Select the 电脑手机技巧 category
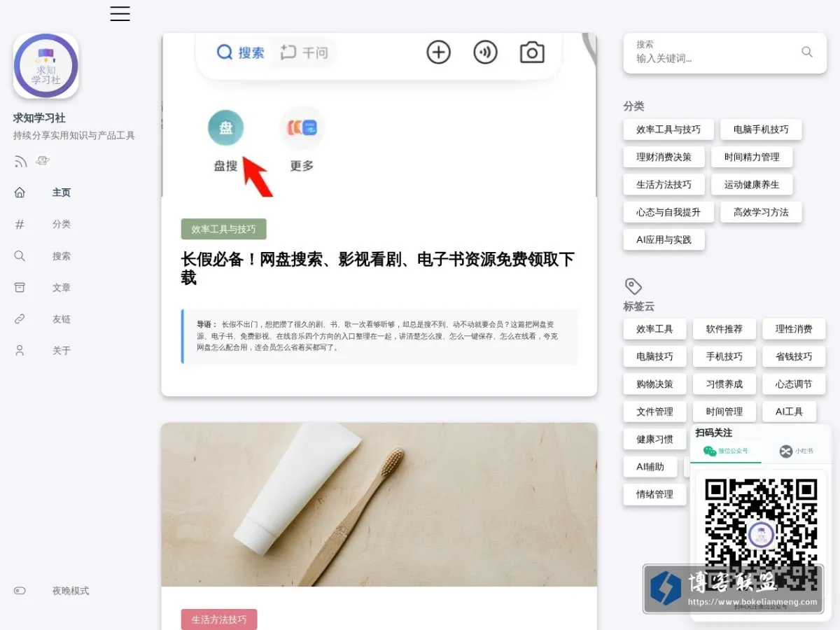 (x=761, y=129)
